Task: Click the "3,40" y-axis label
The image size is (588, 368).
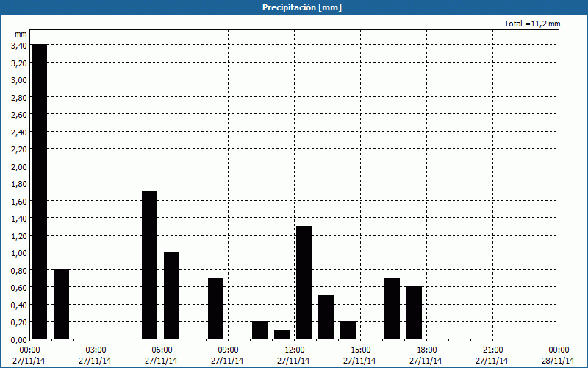Action: [x=19, y=46]
